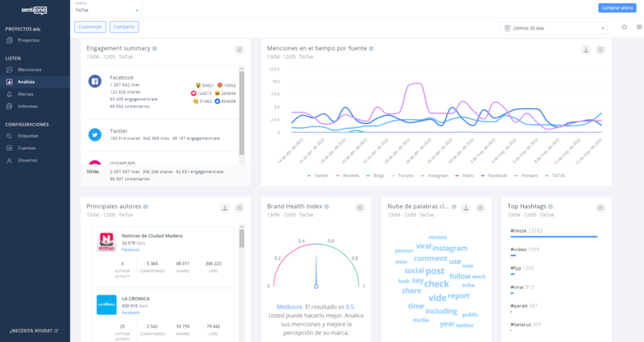
Task: Click the Facebook icon in Engagement summary
Action: pos(94,81)
